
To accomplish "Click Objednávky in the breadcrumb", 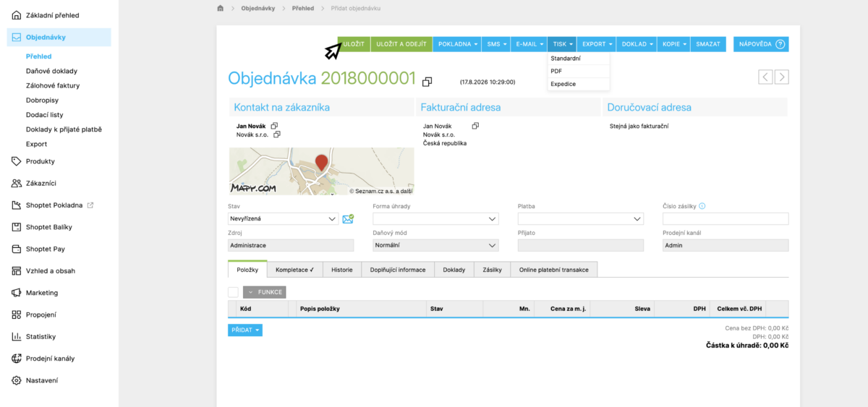I will pos(258,8).
